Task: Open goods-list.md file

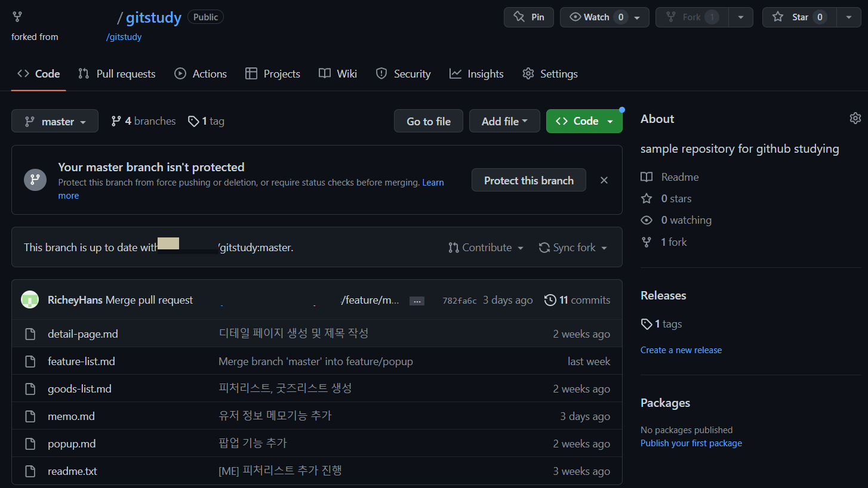Action: pos(79,389)
